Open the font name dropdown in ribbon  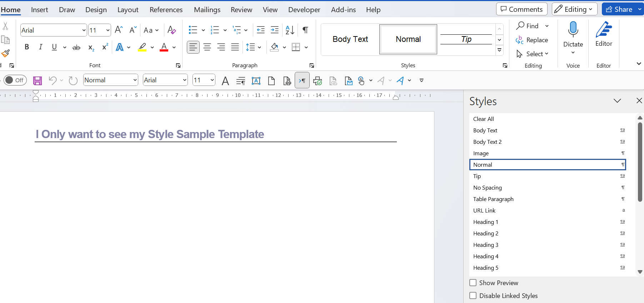tap(84, 30)
